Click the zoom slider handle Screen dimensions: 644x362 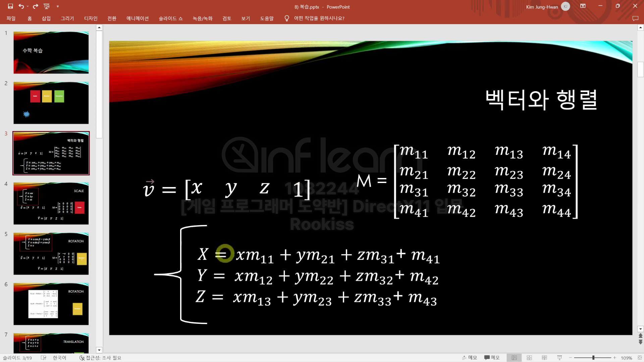pyautogui.click(x=593, y=358)
